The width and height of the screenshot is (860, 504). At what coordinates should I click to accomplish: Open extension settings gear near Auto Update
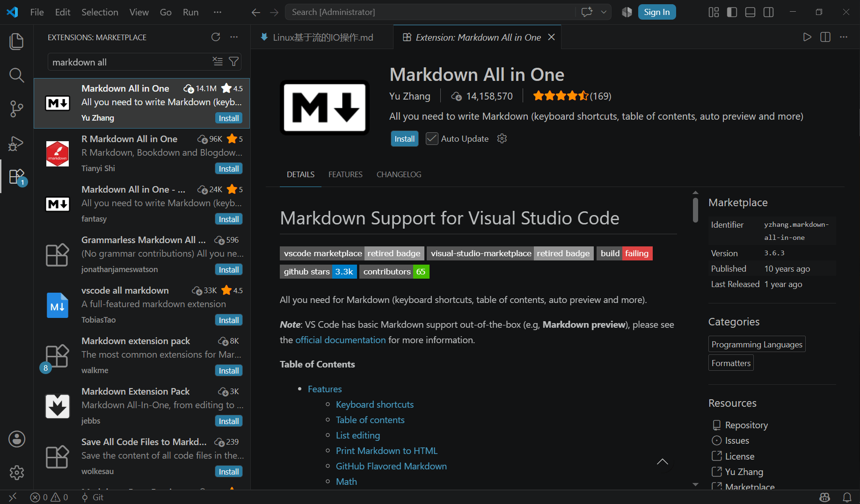click(502, 138)
